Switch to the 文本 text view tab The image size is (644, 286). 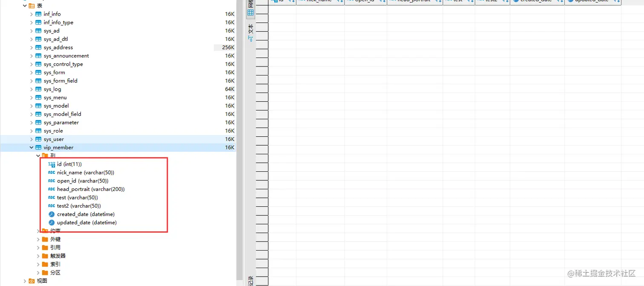250,32
